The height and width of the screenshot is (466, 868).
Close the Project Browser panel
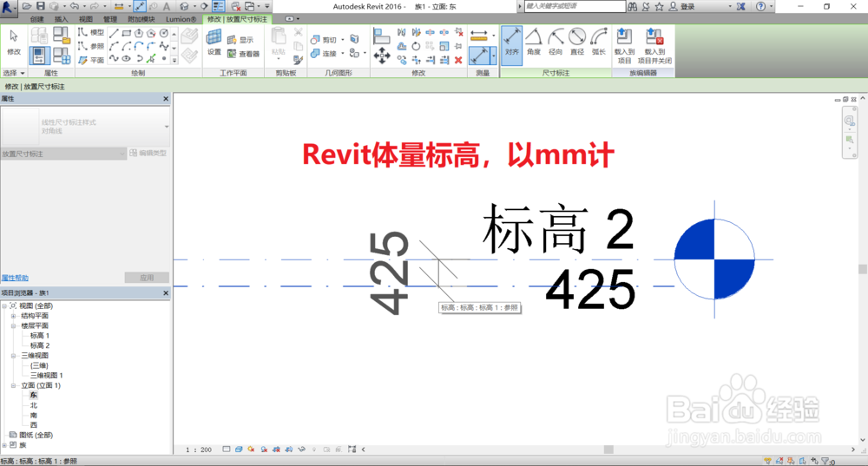[x=166, y=292]
